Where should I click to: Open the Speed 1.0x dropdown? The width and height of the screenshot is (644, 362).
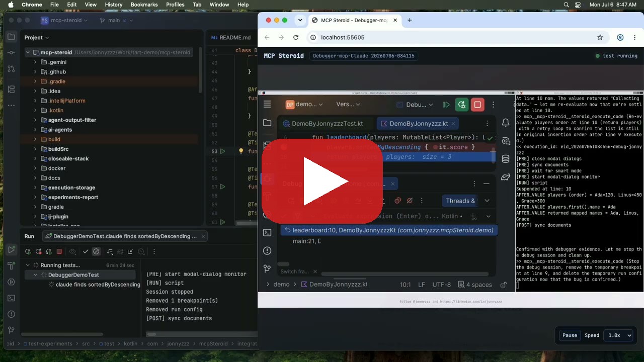pyautogui.click(x=619, y=335)
